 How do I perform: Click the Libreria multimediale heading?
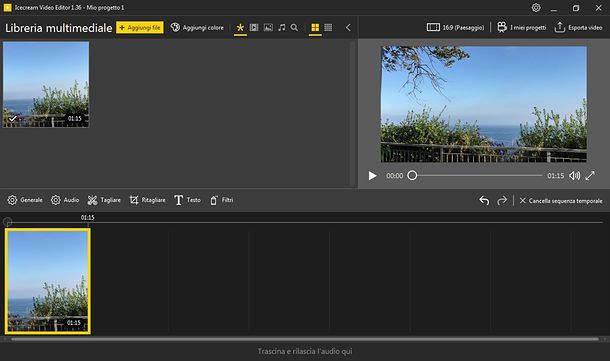tap(59, 28)
